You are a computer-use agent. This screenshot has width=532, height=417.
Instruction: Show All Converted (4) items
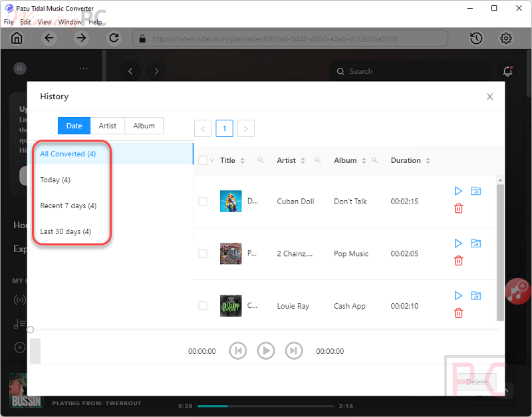pos(110,154)
